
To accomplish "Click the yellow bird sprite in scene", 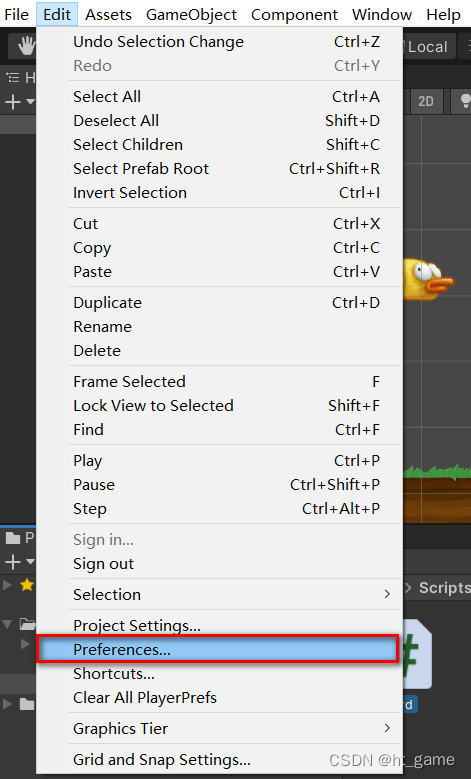I will [428, 279].
